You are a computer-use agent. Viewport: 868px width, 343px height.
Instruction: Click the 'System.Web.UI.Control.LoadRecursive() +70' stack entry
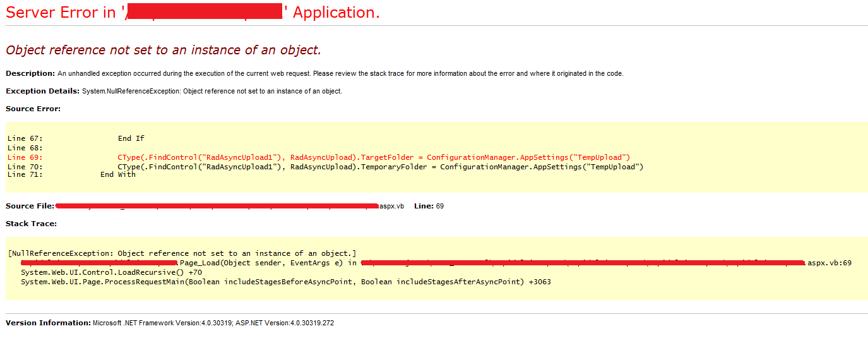tap(111, 272)
